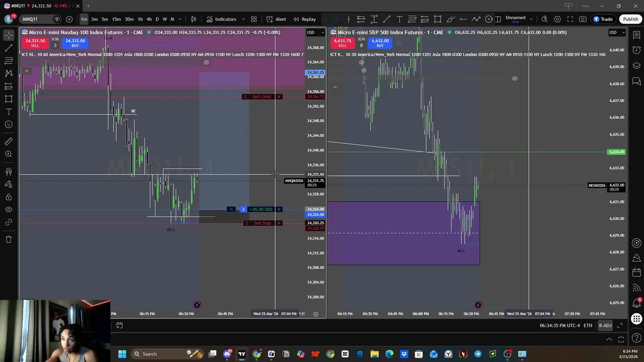Open the layout select icon
Viewport: 644px width, 362px height.
coord(498,19)
